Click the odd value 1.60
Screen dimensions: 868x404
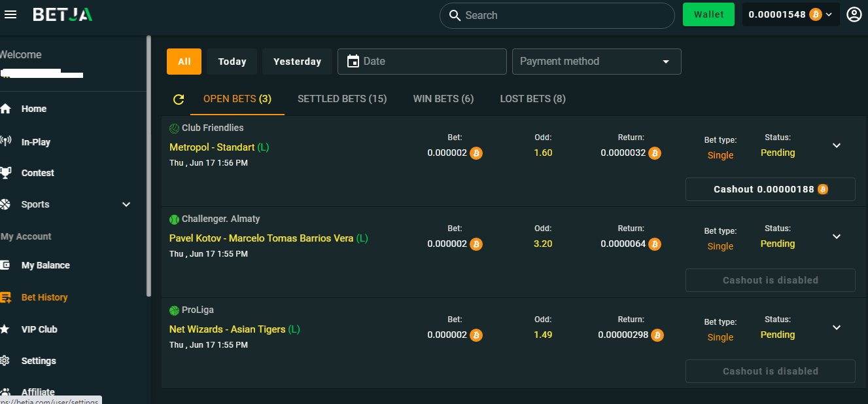[x=543, y=153]
